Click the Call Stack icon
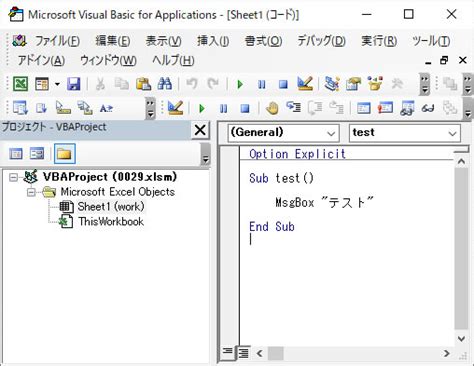474x366 pixels. [450, 108]
